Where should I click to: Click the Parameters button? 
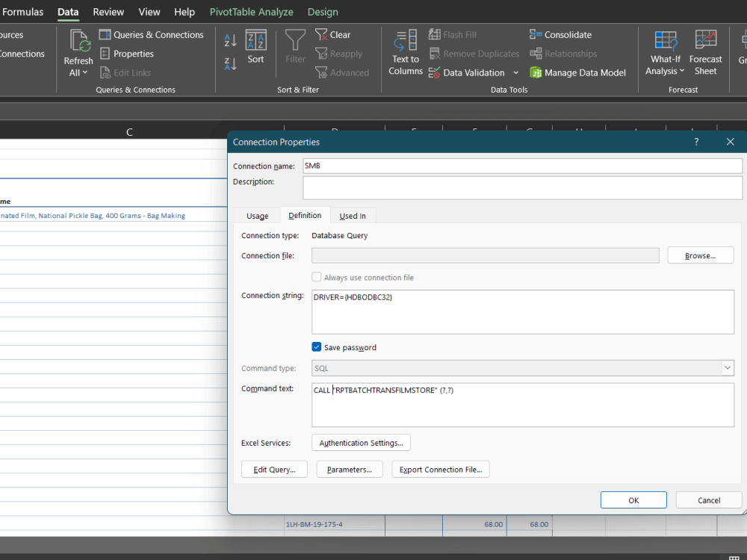tap(349, 469)
